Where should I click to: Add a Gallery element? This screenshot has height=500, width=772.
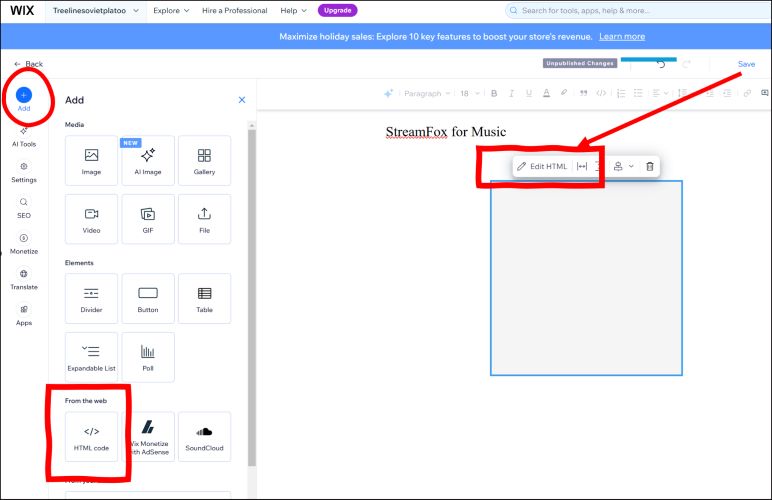coord(204,161)
